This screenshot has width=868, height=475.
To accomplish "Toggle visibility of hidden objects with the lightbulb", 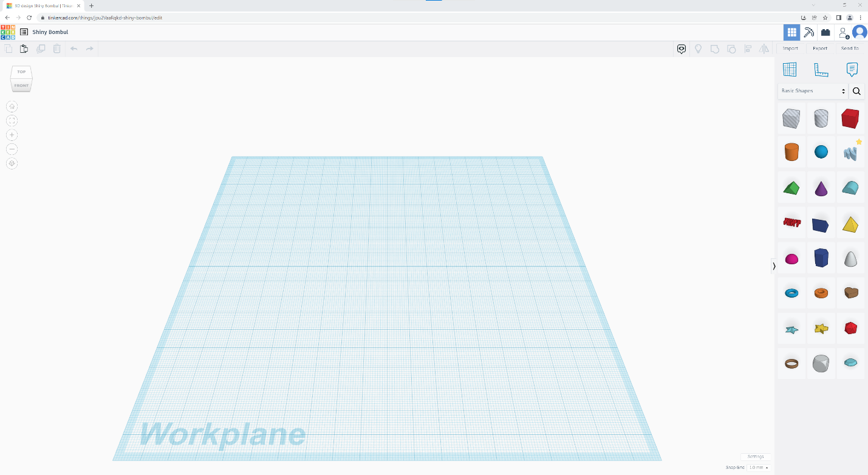I will point(698,49).
